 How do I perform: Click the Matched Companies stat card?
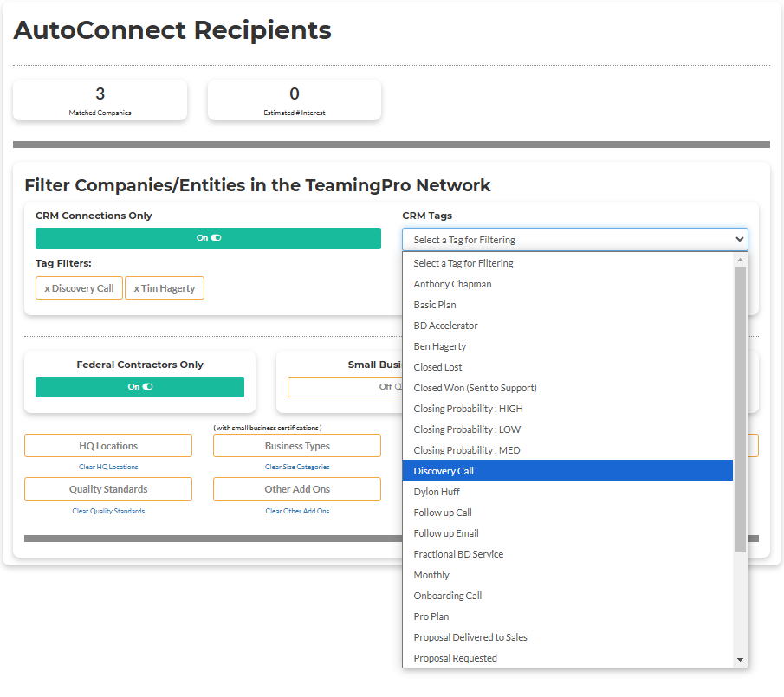tap(100, 100)
